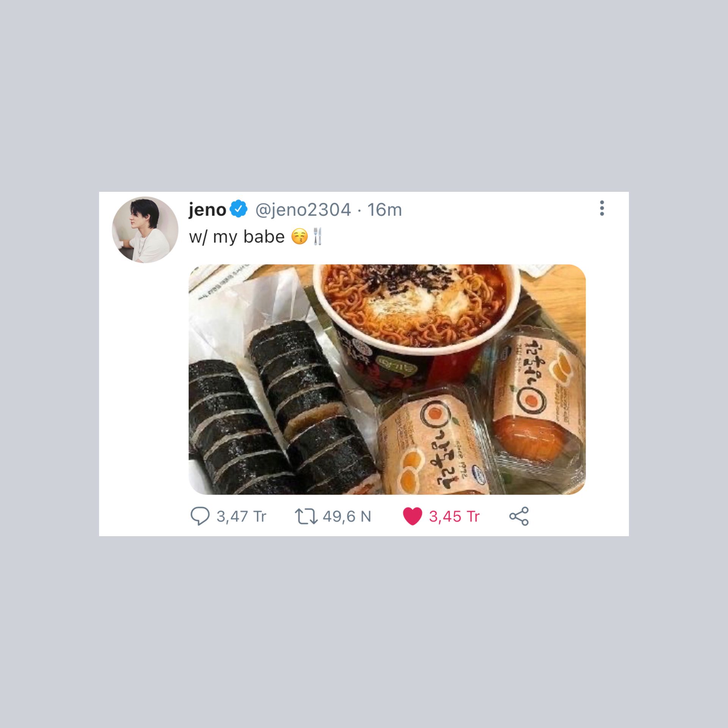Open the @jeno2304 handle link
The width and height of the screenshot is (728, 728).
[303, 210]
